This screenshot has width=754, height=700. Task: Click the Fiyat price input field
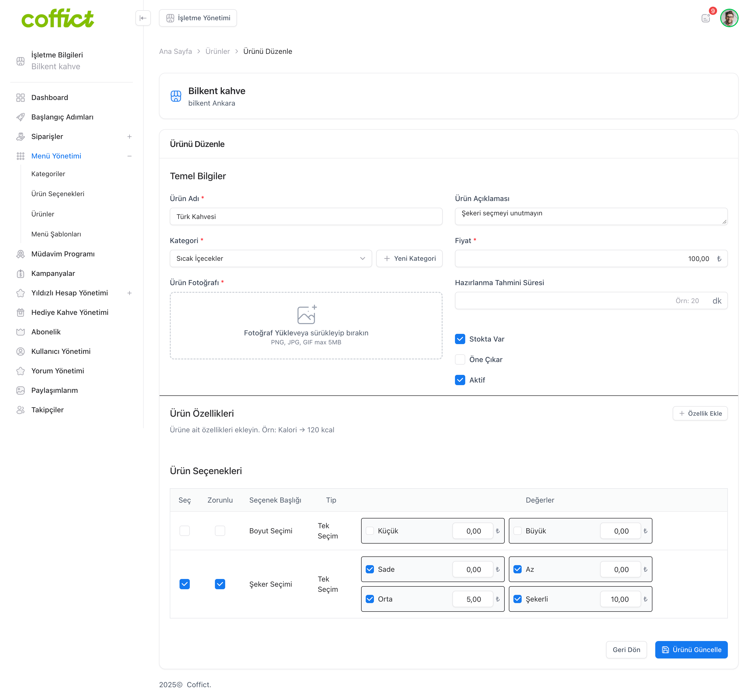tap(591, 258)
